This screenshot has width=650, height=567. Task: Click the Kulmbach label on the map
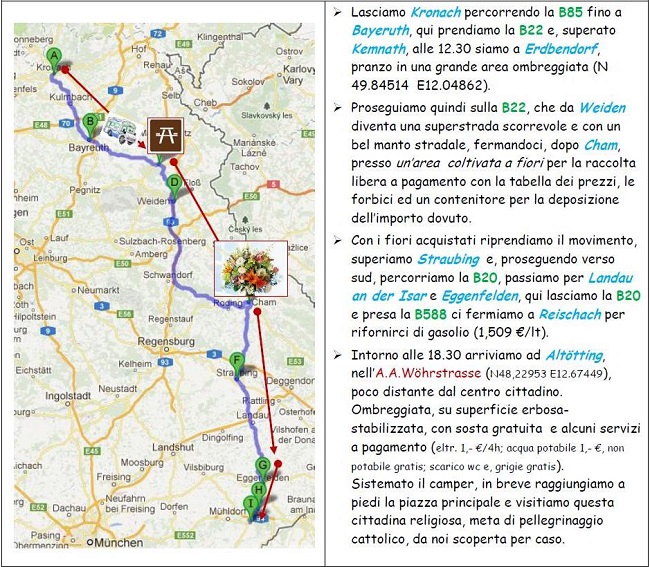click(70, 97)
